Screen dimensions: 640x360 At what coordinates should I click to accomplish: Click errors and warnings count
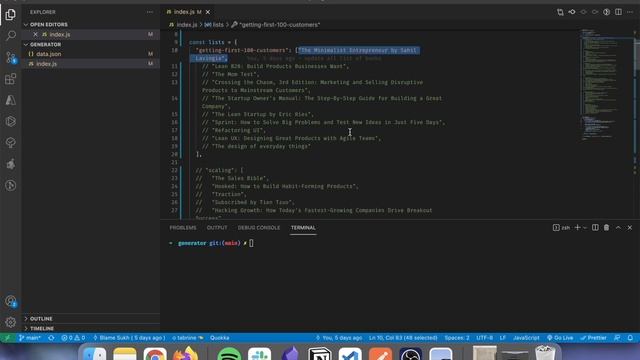click(73, 338)
